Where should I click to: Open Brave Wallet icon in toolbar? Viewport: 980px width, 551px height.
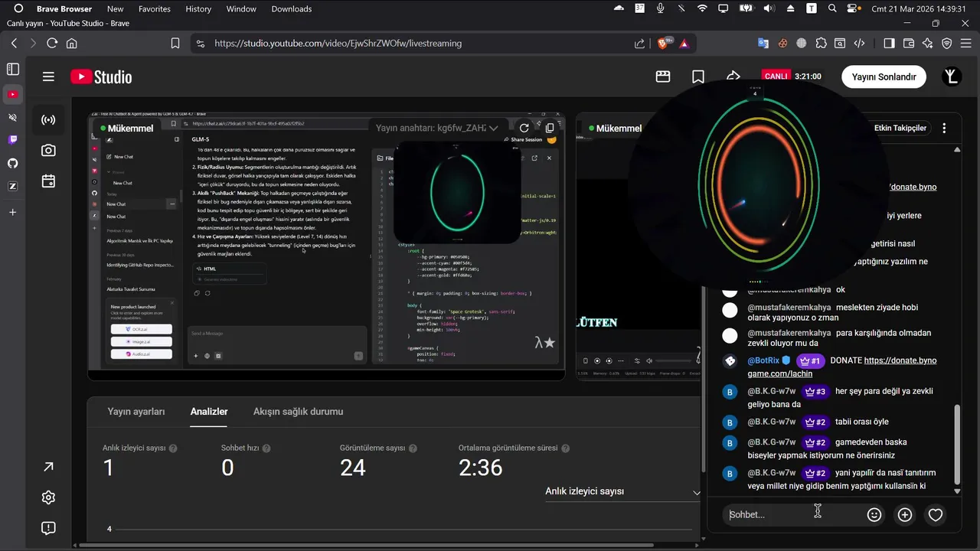(907, 44)
